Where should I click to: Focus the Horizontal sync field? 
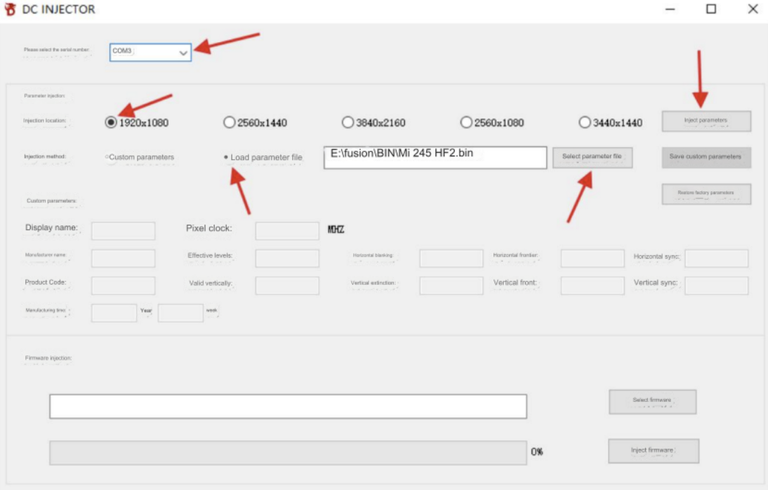point(717,258)
